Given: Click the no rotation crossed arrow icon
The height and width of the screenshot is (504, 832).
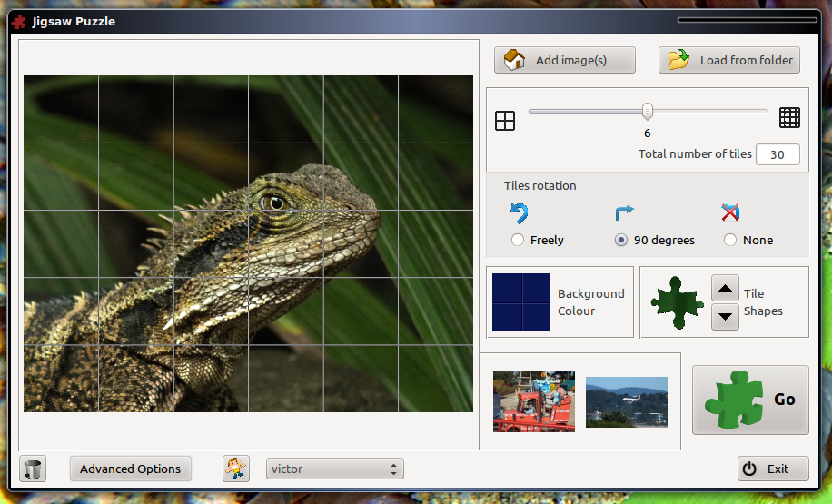Looking at the screenshot, I should point(730,212).
